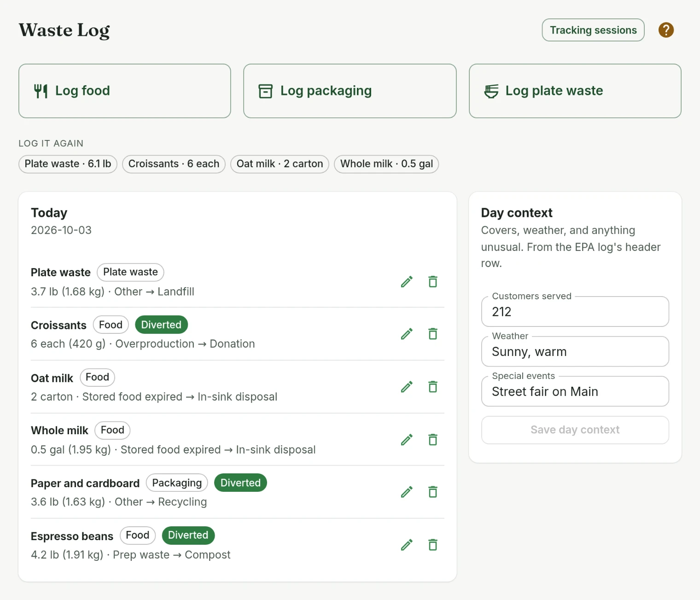Screen dimensions: 700x600
Task: Delete the Whole milk entry
Action: coord(433,440)
